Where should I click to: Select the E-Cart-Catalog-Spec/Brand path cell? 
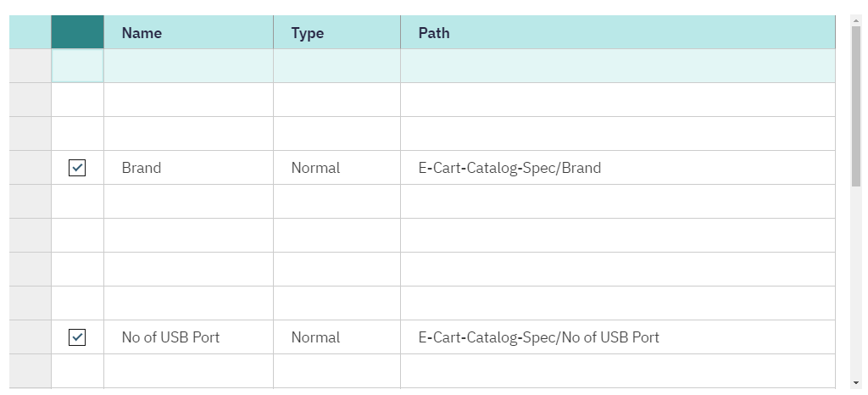tap(618, 168)
